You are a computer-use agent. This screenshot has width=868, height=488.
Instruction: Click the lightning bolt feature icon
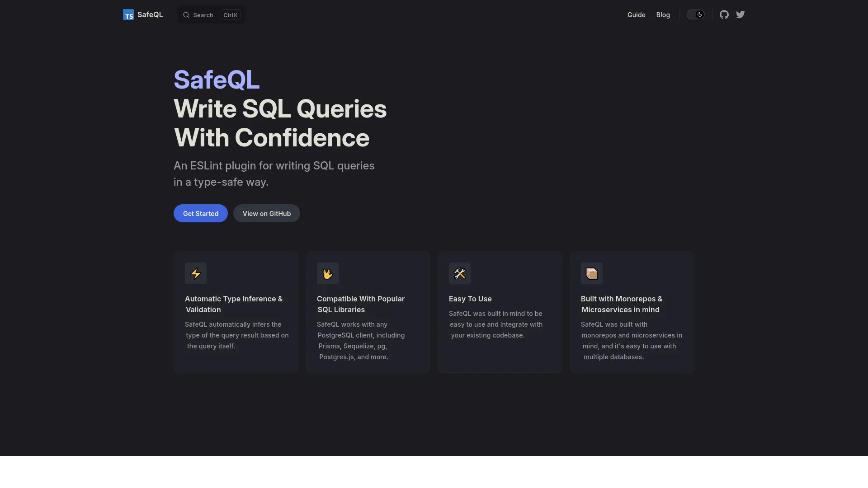point(196,273)
